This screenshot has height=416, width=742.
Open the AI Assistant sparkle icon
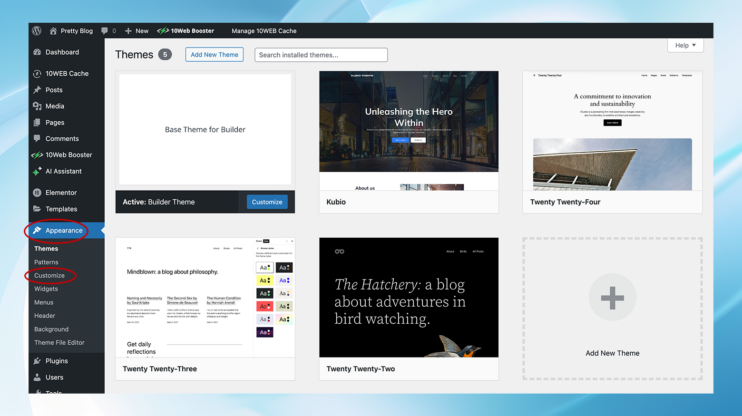click(x=37, y=171)
